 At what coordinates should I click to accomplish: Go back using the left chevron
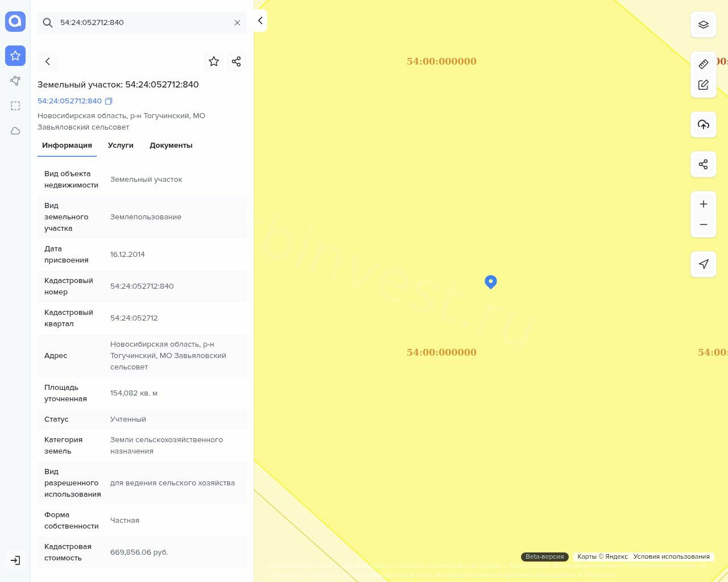click(x=48, y=61)
